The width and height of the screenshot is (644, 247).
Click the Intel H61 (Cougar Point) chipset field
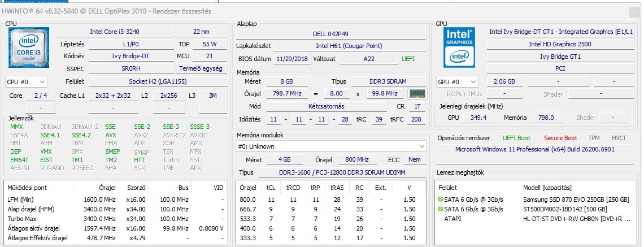point(349,46)
